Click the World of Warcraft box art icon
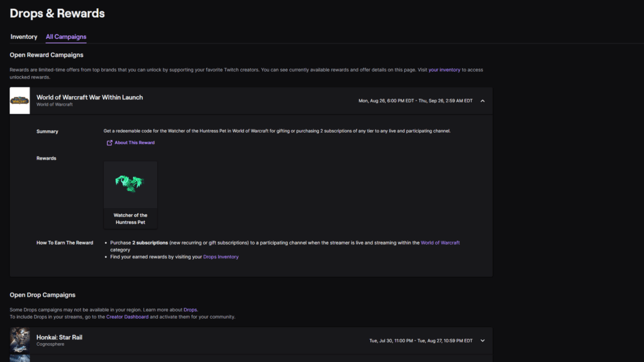The width and height of the screenshot is (644, 362). [19, 101]
